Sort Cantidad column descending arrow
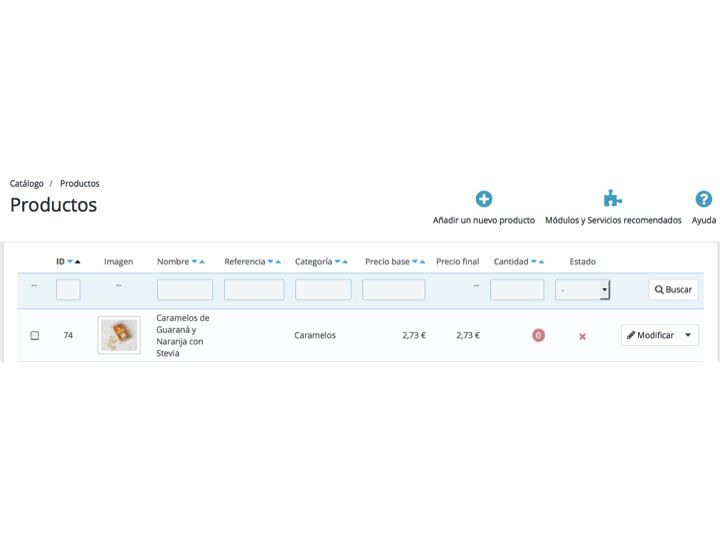The height and width of the screenshot is (540, 720). pyautogui.click(x=534, y=262)
